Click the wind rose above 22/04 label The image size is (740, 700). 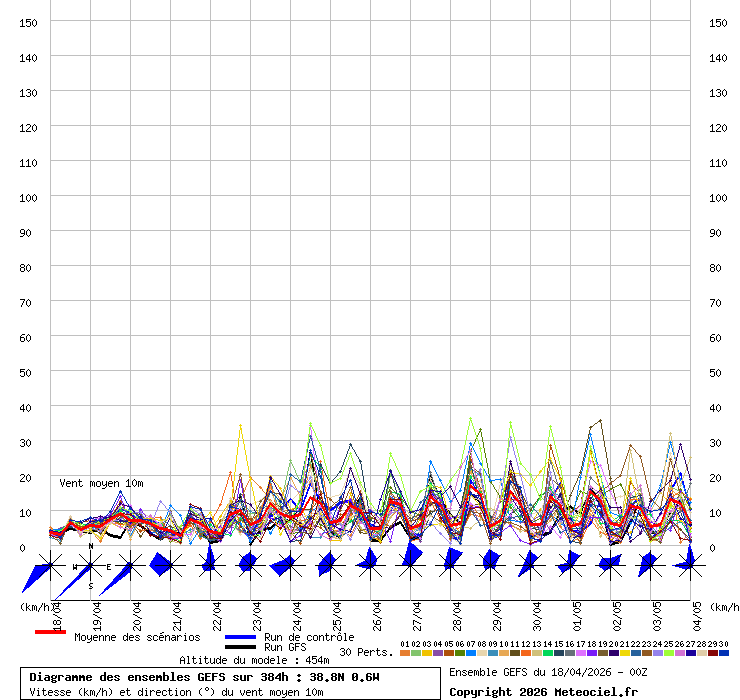(x=209, y=565)
